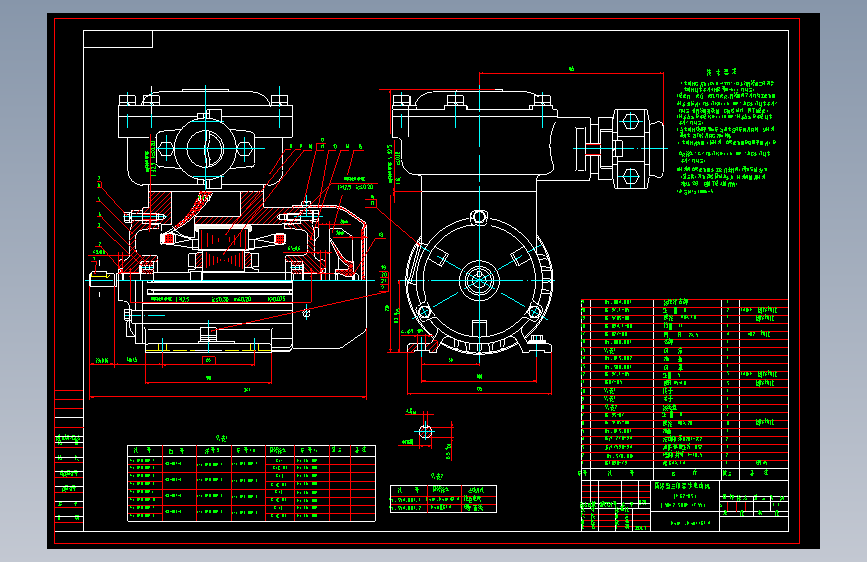The width and height of the screenshot is (867, 562).
Task: Click the boxed dimension below the section view base
Action: click(x=208, y=360)
